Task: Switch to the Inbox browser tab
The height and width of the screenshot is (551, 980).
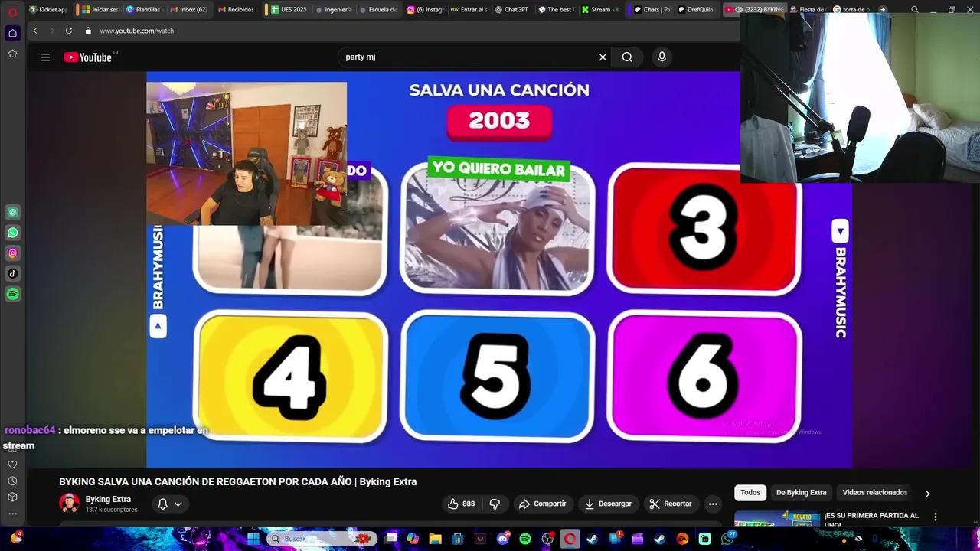Action: [x=188, y=10]
